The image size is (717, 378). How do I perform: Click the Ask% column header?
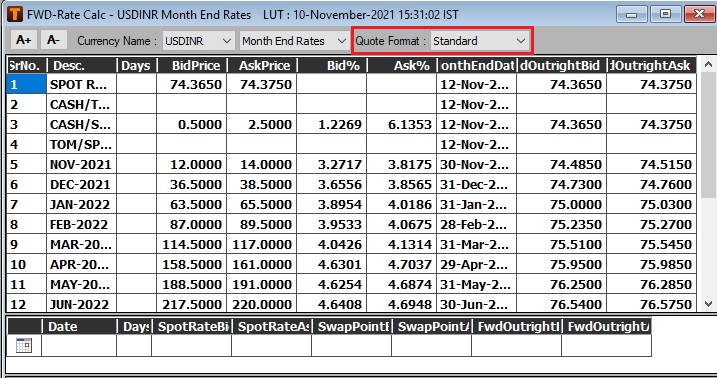click(401, 65)
